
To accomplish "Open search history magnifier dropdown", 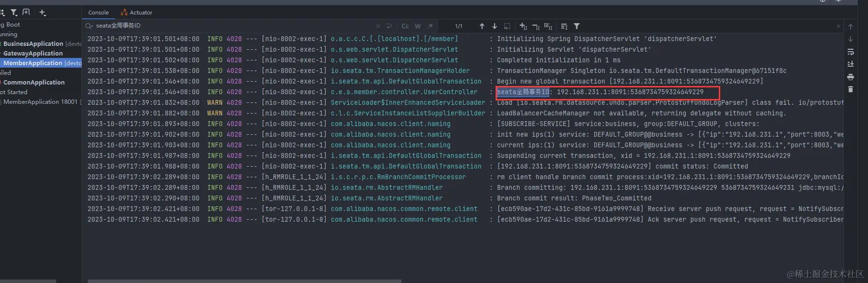I will (89, 26).
